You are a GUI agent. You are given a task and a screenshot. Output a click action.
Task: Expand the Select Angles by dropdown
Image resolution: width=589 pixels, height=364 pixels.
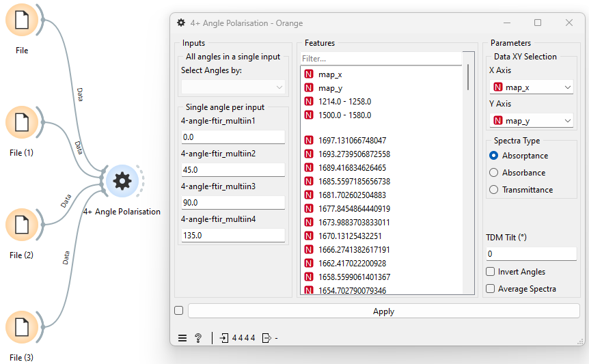click(233, 87)
